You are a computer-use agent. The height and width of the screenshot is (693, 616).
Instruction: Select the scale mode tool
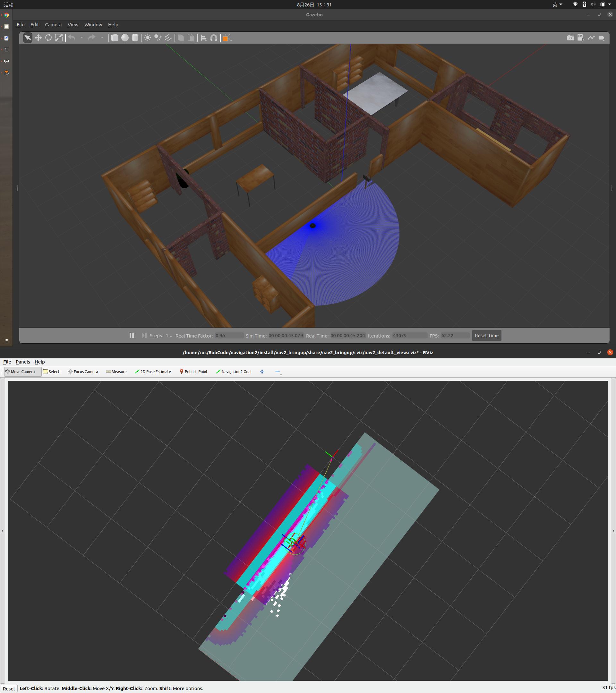59,38
